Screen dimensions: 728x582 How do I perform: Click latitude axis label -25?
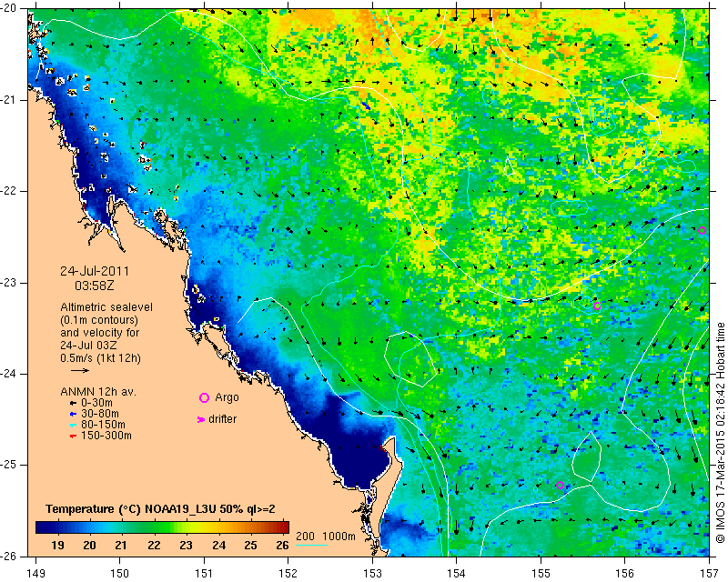(x=9, y=465)
